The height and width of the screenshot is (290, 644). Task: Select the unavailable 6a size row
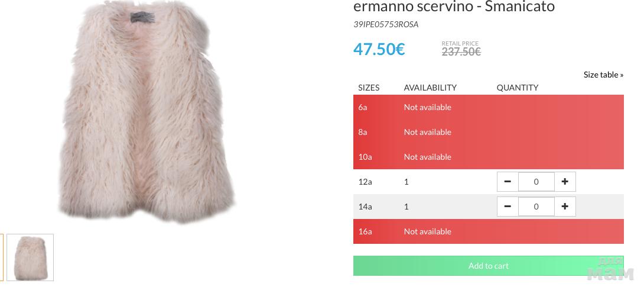click(x=488, y=107)
